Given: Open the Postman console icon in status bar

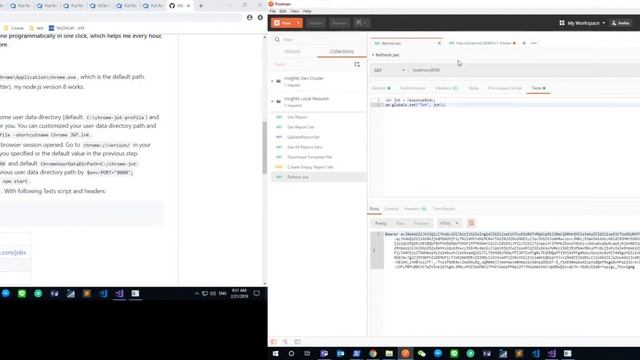Looking at the screenshot, I should [297, 342].
